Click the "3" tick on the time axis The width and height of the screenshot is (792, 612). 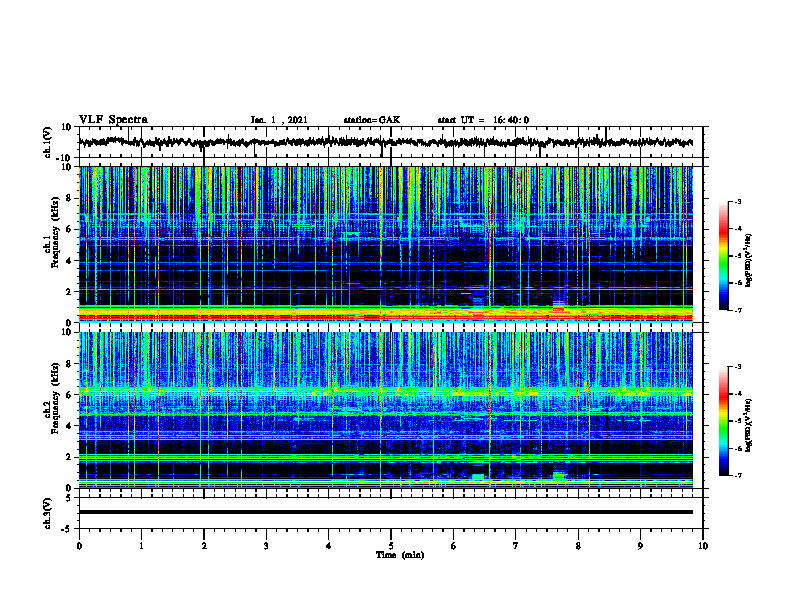[266, 546]
